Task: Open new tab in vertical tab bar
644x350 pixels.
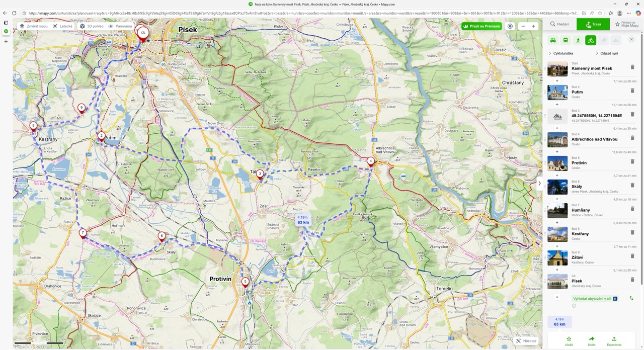Action: click(6, 41)
